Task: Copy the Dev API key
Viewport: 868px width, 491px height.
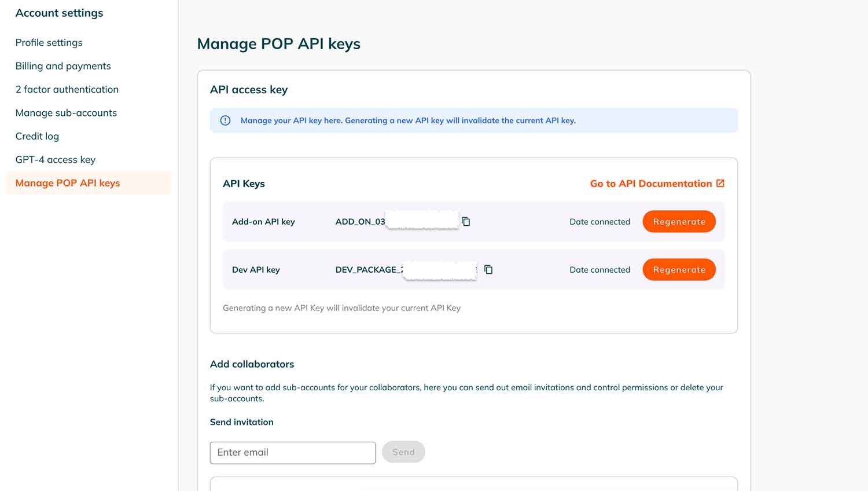Action: pos(488,269)
